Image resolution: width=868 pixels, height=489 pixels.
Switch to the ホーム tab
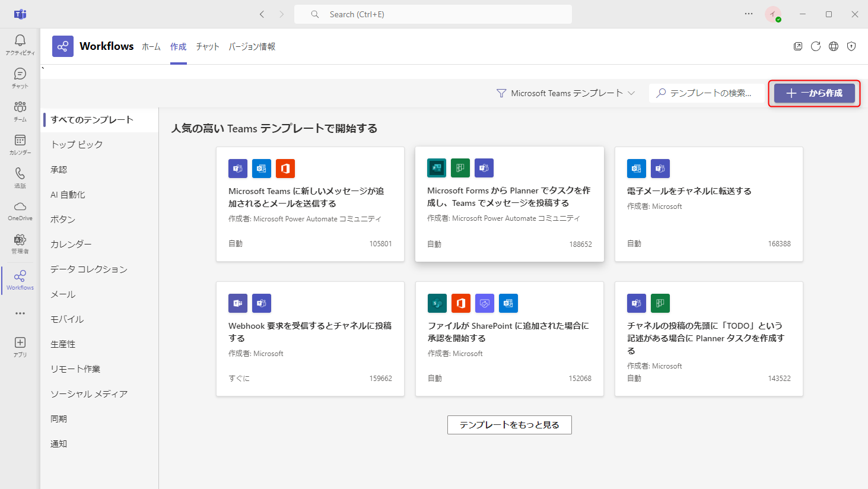[151, 46]
